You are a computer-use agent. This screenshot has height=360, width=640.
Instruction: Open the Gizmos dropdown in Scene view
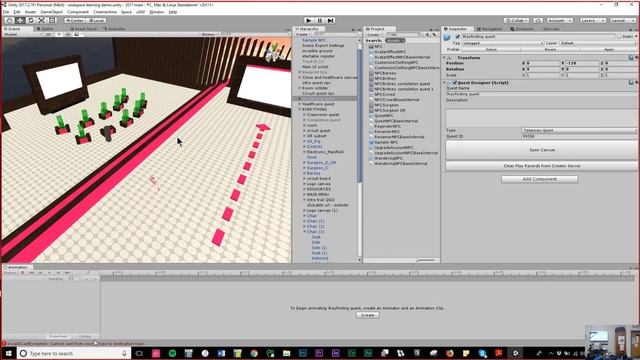pyautogui.click(x=209, y=35)
